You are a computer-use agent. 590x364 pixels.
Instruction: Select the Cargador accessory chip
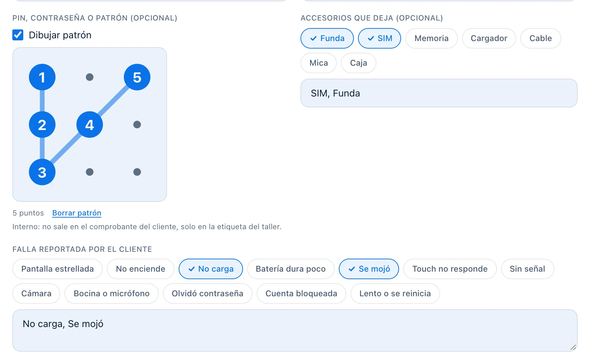489,38
